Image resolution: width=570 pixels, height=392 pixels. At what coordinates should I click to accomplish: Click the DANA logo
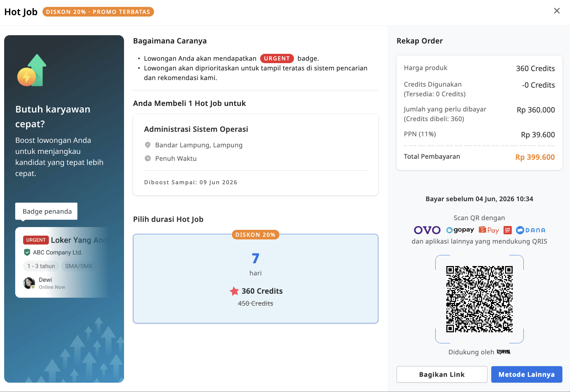(x=530, y=230)
